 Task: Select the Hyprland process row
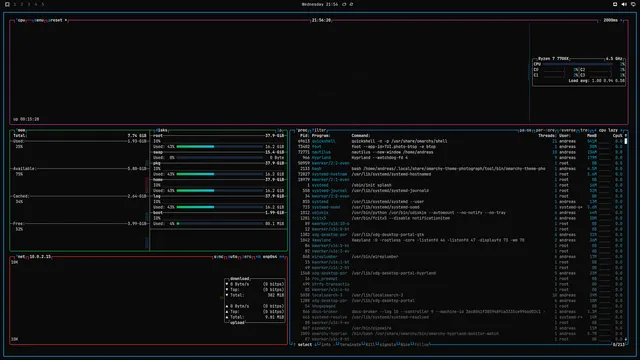pos(460,158)
